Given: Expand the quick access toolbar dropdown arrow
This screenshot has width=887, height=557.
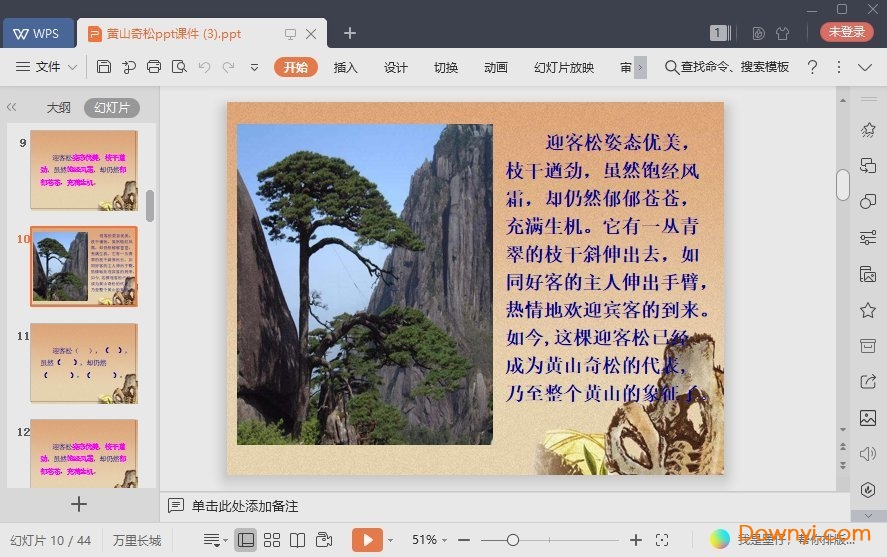Looking at the screenshot, I should tap(254, 67).
